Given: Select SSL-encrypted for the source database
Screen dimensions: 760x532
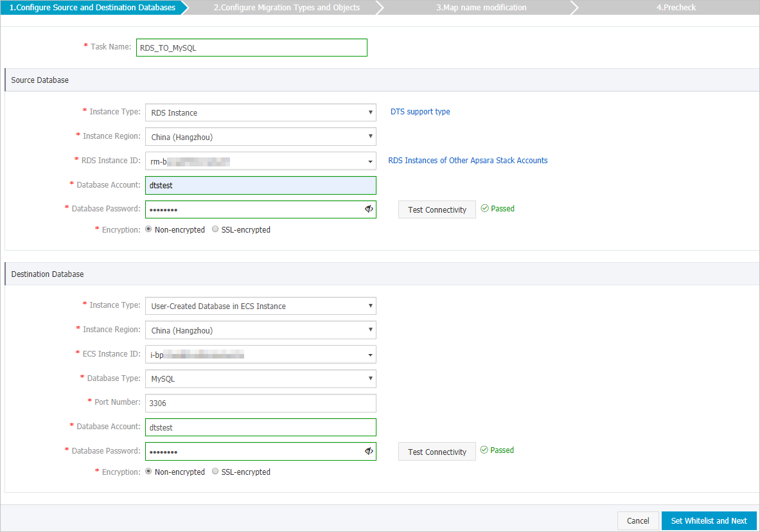Looking at the screenshot, I should tap(215, 229).
